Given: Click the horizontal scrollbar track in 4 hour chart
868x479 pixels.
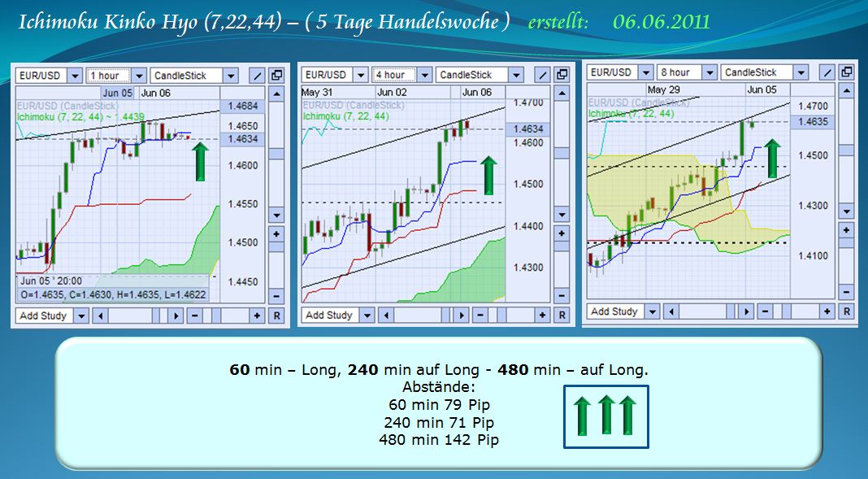Looking at the screenshot, I should (x=423, y=316).
